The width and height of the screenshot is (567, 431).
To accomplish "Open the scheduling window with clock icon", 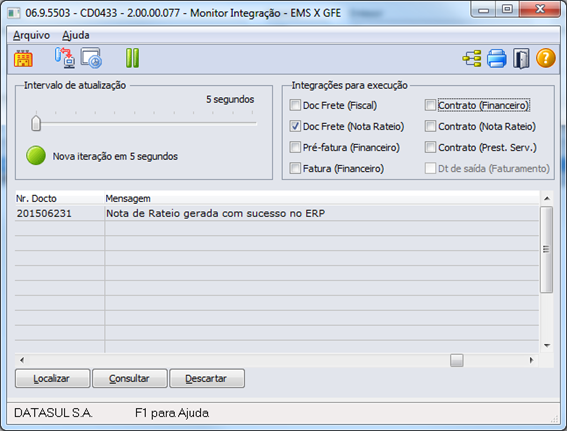I will 91,58.
